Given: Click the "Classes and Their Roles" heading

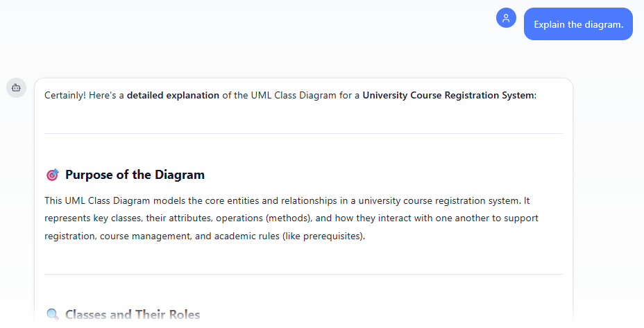Looking at the screenshot, I should click(133, 315).
